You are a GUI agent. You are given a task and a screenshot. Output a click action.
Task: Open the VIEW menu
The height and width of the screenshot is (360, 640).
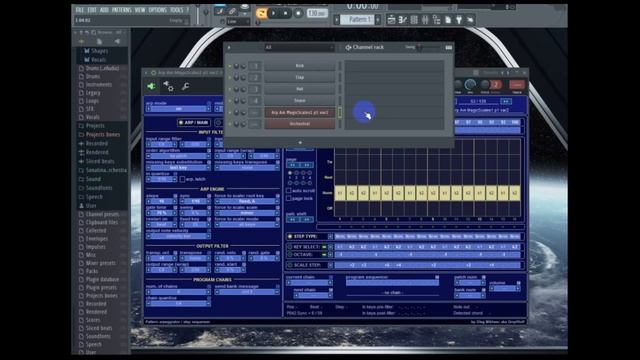[140, 10]
